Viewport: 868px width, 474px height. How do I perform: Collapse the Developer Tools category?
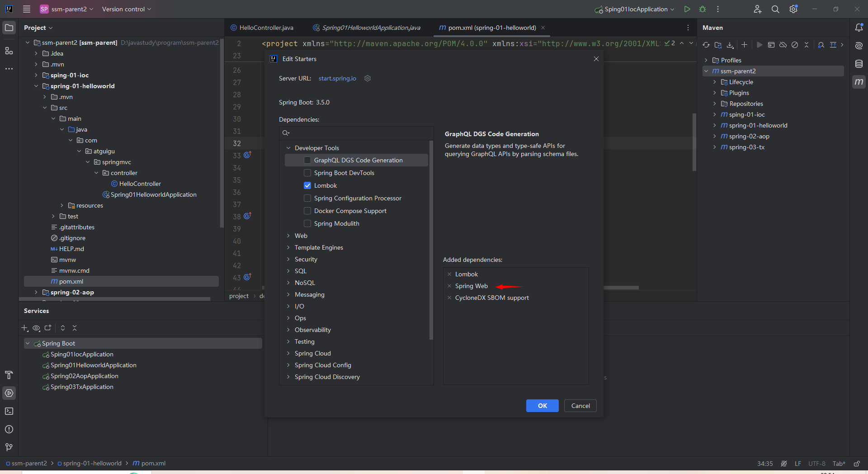point(288,148)
